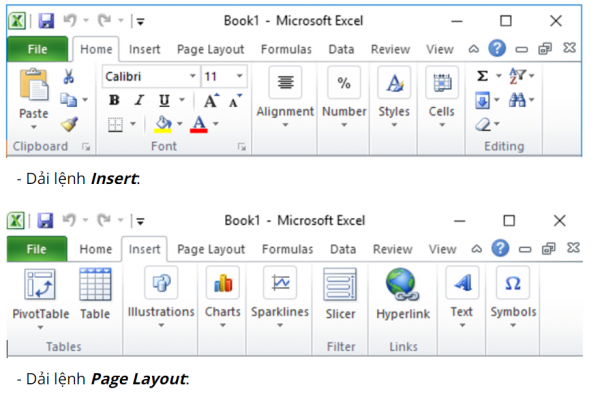Open File tab in bottom Excel window
Screen dimensions: 600x398
pyautogui.click(x=37, y=249)
